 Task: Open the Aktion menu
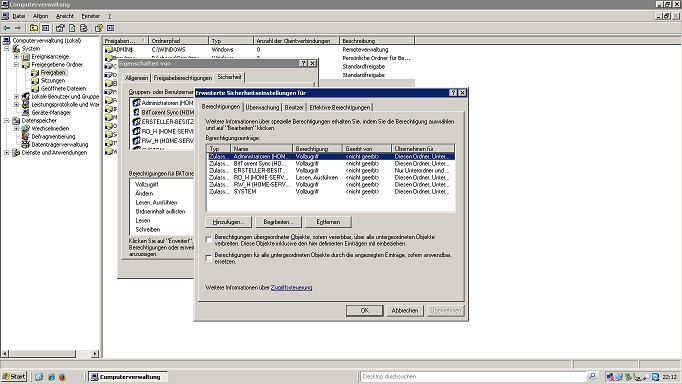click(x=40, y=16)
